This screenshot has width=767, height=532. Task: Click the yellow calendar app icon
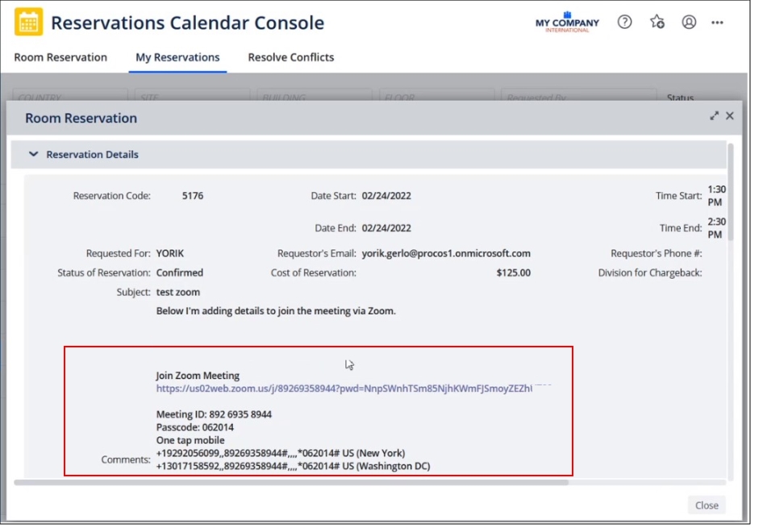point(28,22)
